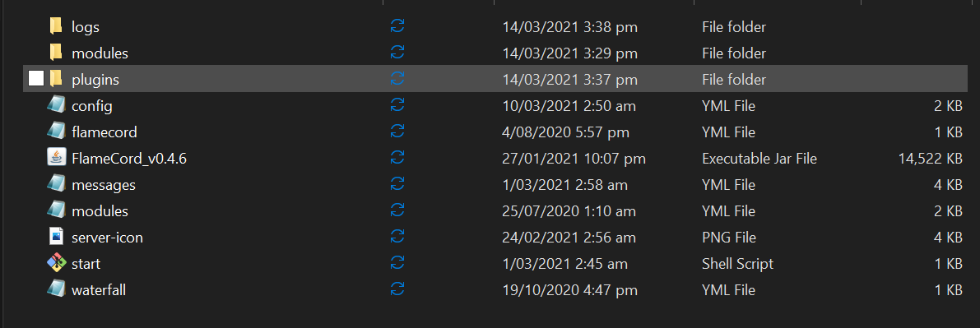Image resolution: width=980 pixels, height=328 pixels.
Task: Click the messages YML file icon
Action: [x=56, y=184]
